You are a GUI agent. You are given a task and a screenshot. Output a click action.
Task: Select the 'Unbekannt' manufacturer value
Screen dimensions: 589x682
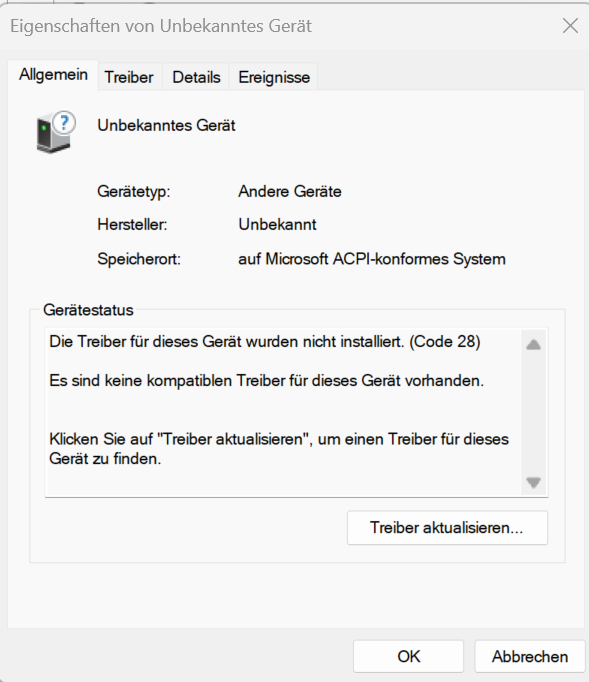[x=277, y=224]
